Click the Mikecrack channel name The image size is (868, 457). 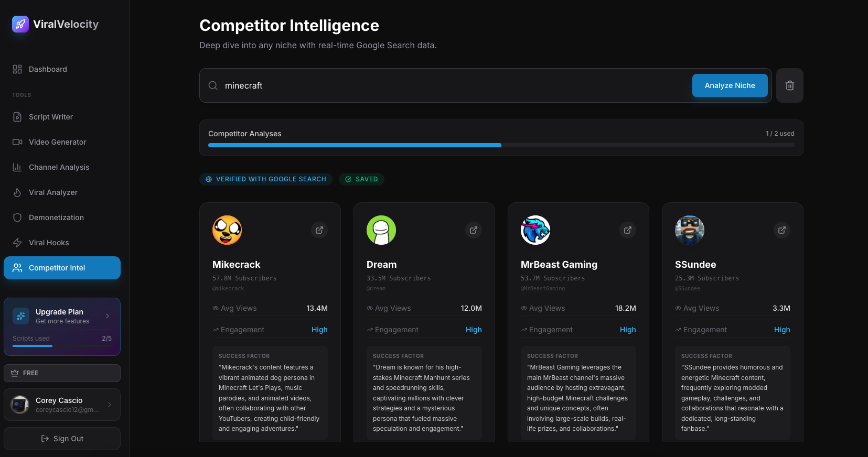(x=236, y=265)
